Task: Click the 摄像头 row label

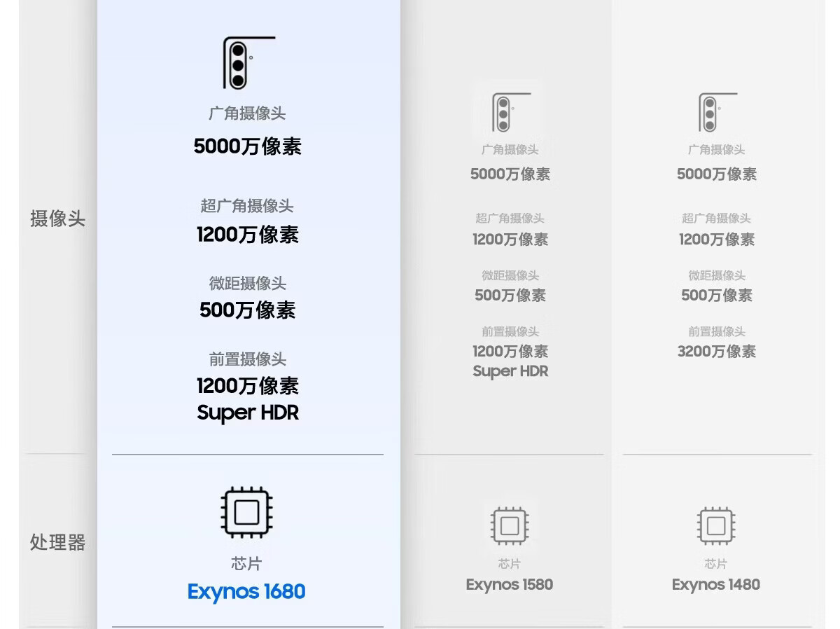Action: [x=57, y=219]
